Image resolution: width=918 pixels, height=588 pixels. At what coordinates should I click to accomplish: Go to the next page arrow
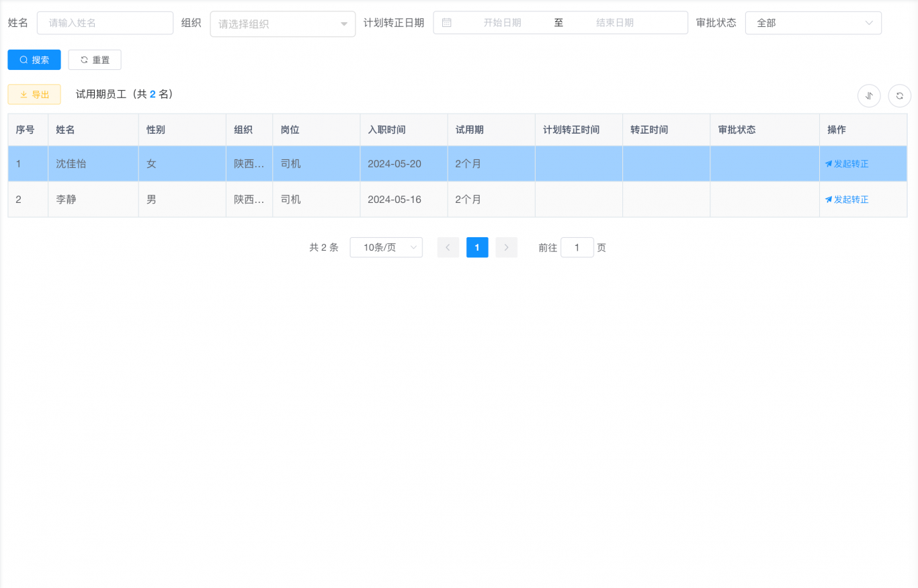tap(507, 247)
